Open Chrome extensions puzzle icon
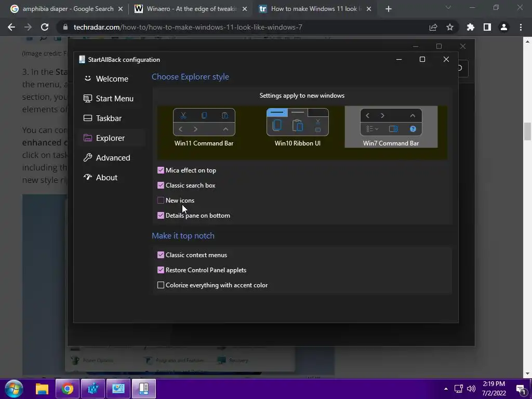This screenshot has height=399, width=532. click(471, 27)
